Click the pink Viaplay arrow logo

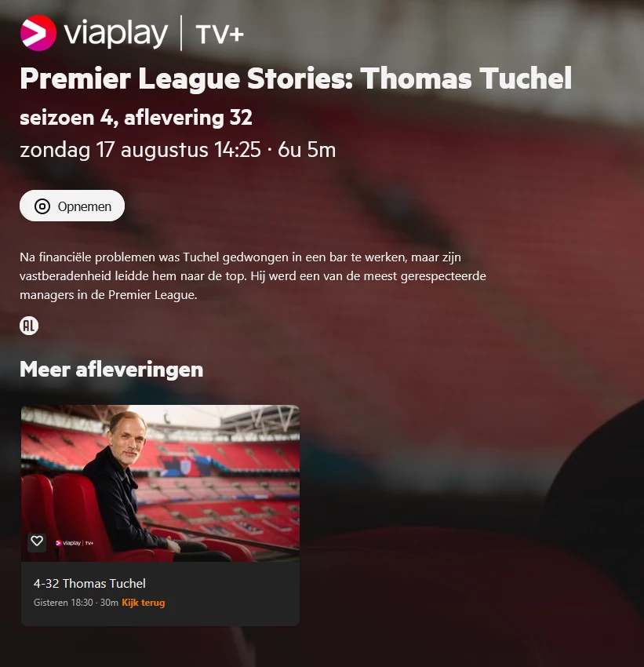click(38, 33)
